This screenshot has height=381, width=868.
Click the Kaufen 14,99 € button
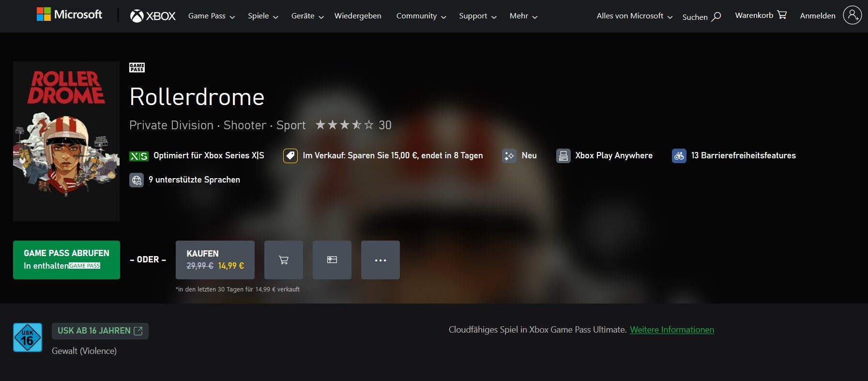click(x=215, y=260)
